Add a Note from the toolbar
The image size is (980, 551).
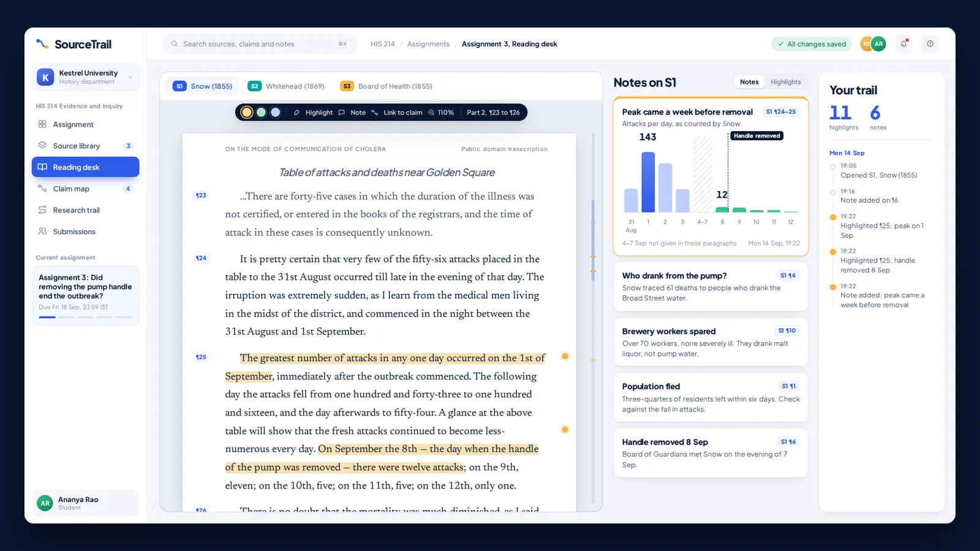(352, 113)
